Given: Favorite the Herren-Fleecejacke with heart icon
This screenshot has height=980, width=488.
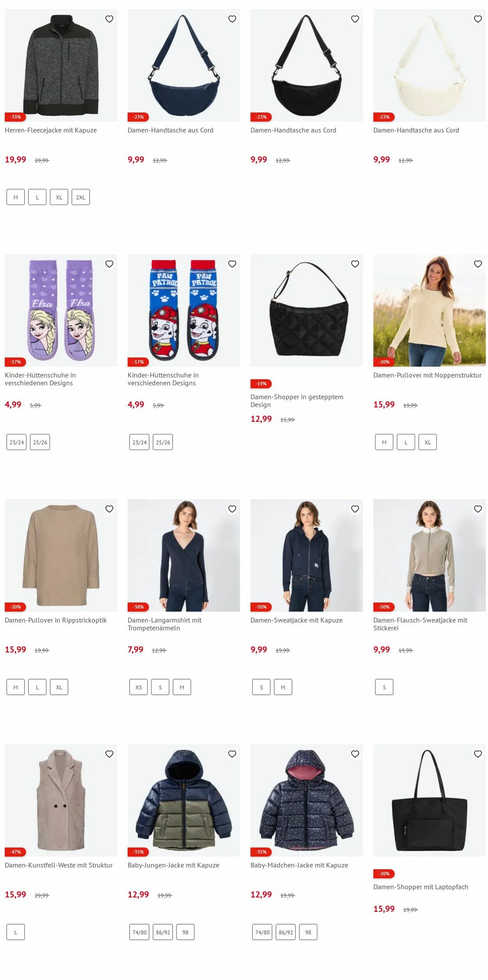Looking at the screenshot, I should [x=109, y=19].
